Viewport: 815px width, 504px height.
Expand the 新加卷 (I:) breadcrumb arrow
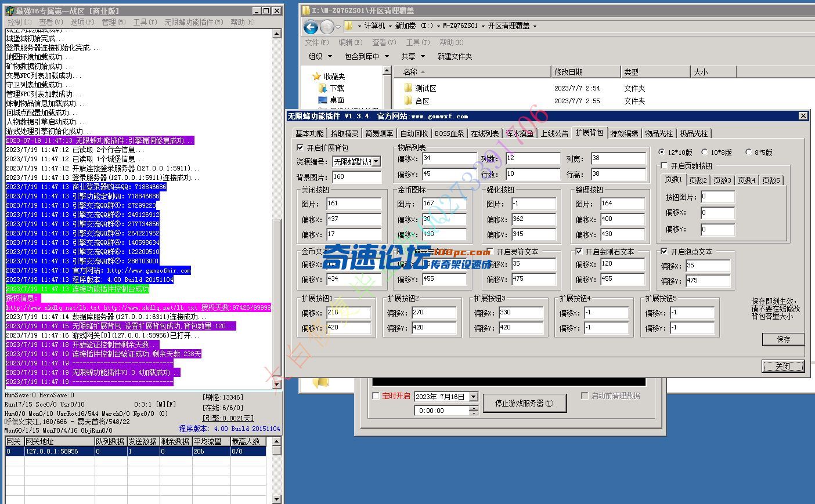pos(439,26)
